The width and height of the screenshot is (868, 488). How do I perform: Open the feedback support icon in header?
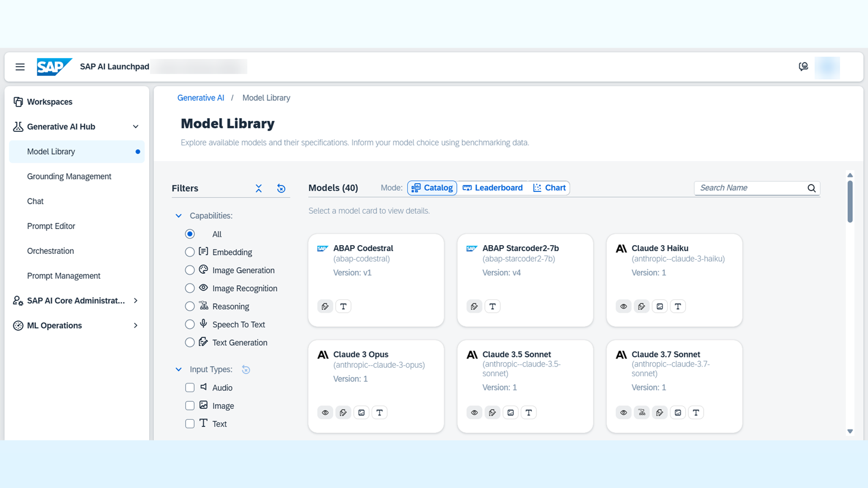click(803, 67)
